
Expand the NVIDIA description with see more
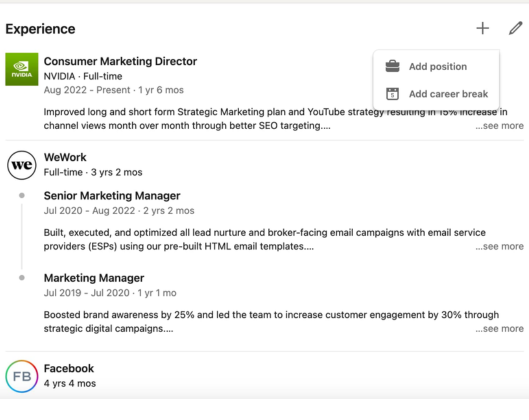[x=499, y=126]
